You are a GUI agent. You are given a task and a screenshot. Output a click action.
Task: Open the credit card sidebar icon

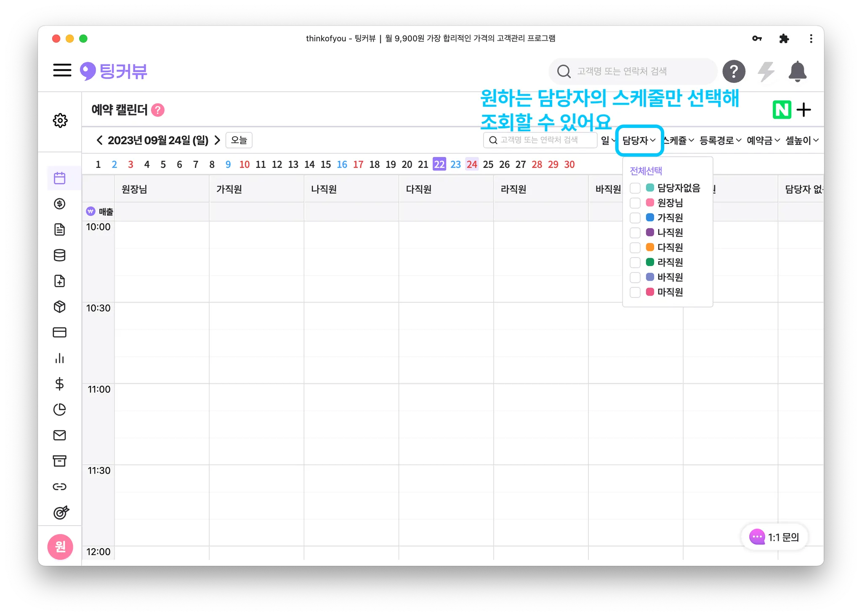coord(60,332)
